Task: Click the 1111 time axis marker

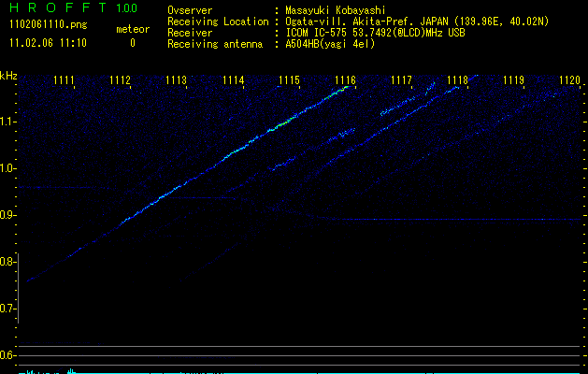Action: [x=64, y=79]
